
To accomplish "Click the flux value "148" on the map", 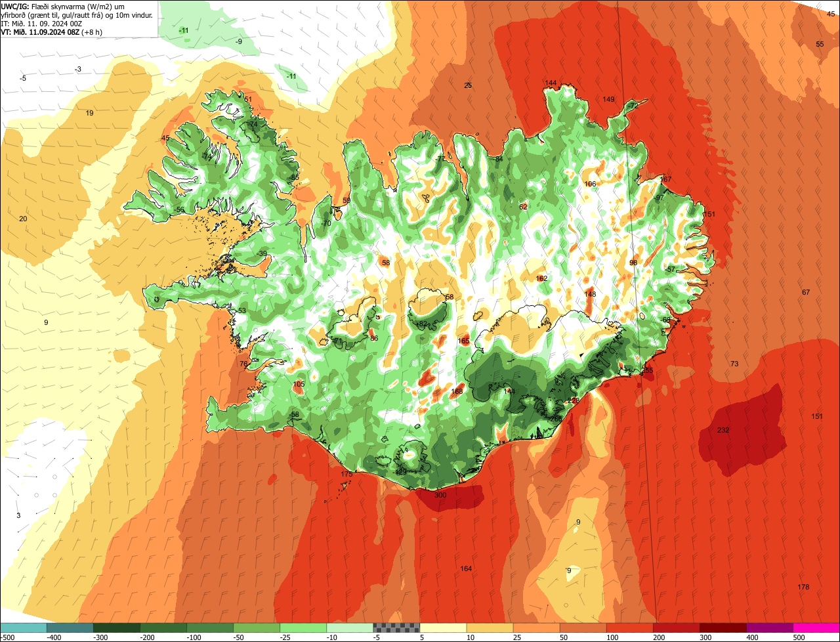I will pos(590,294).
